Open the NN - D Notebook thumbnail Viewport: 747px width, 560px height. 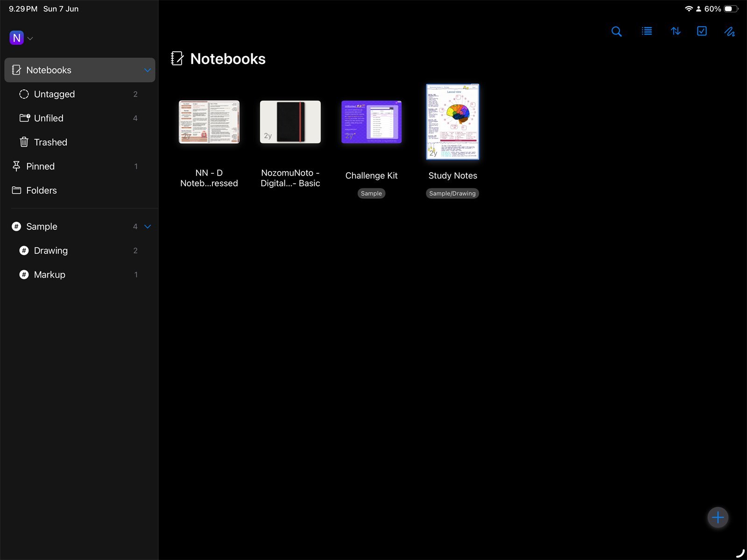coord(209,122)
